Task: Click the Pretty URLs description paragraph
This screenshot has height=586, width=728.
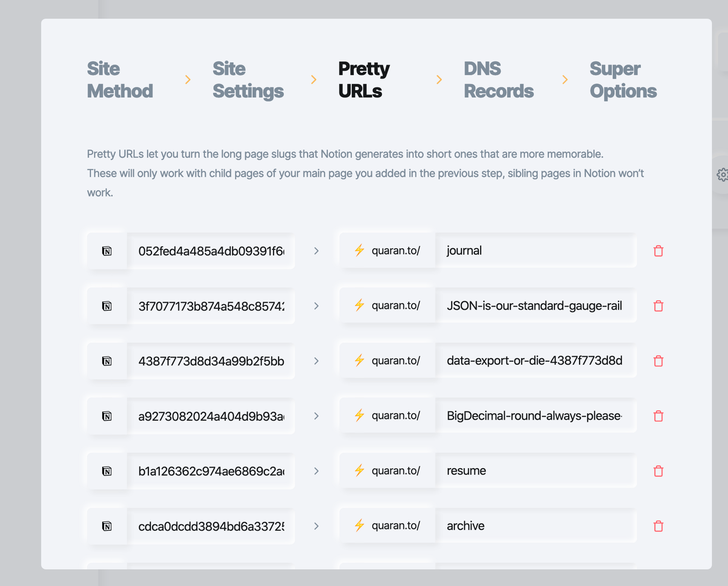Action: click(x=366, y=173)
